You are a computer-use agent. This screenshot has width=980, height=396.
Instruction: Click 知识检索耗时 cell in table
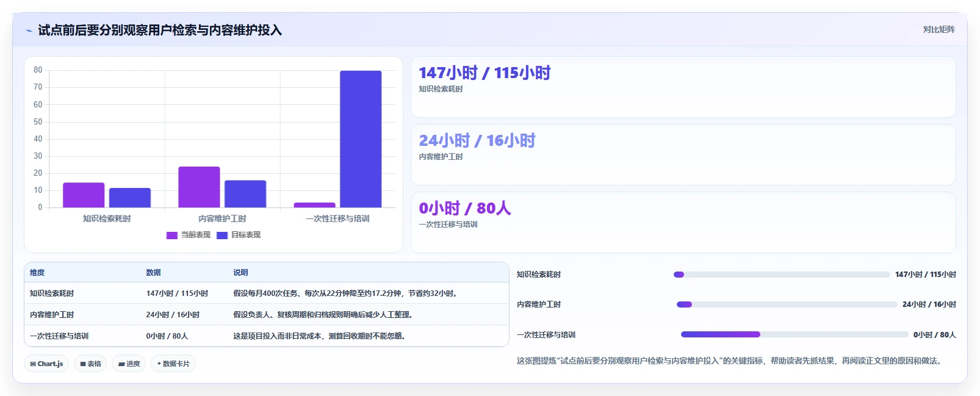click(52, 293)
